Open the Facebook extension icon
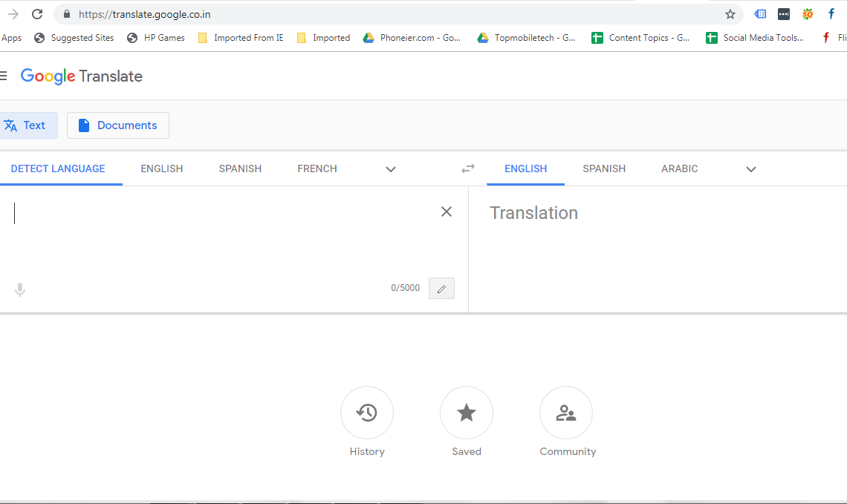 pyautogui.click(x=831, y=14)
